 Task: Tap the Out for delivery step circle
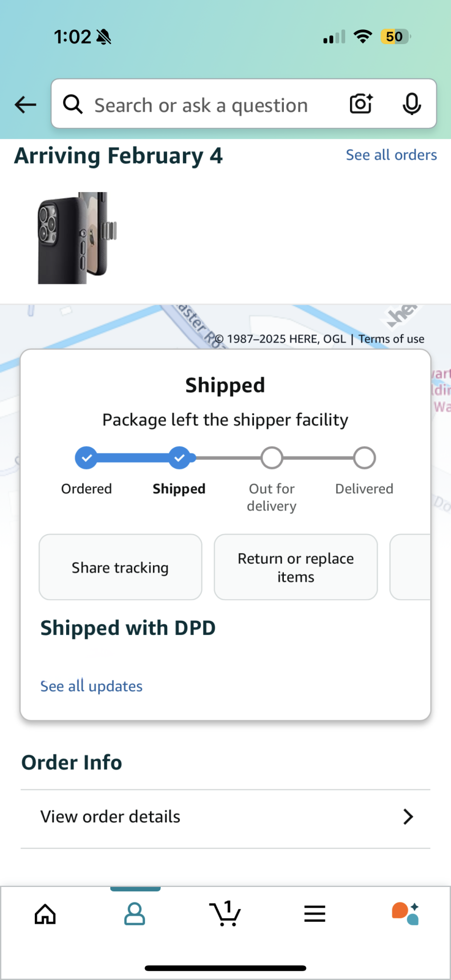272,458
